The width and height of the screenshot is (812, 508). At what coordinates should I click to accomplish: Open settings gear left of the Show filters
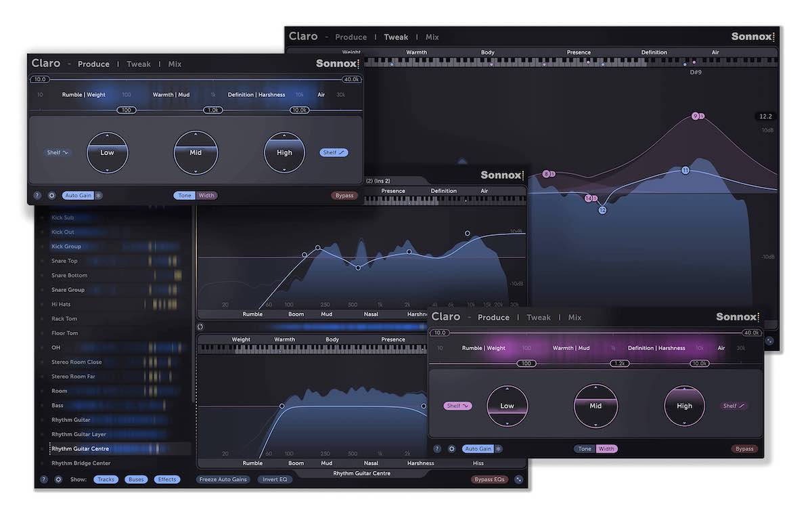58,480
